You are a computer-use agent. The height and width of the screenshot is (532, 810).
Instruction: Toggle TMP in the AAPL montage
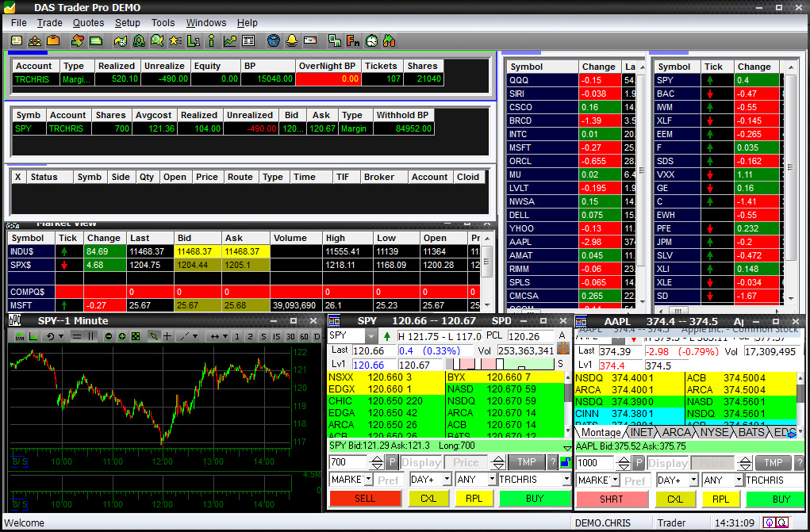773,463
